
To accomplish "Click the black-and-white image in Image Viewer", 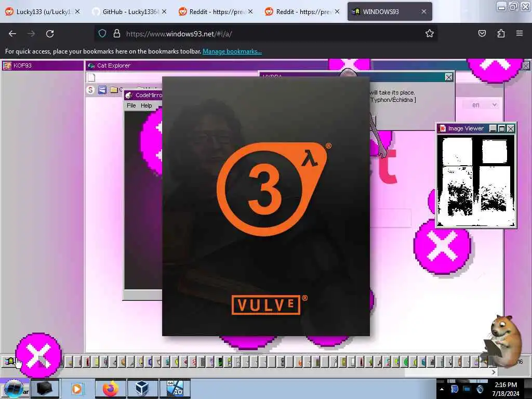I will tap(476, 181).
